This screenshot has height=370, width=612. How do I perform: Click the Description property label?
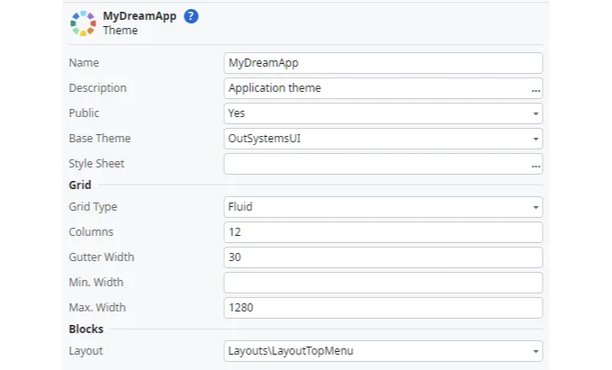(98, 88)
